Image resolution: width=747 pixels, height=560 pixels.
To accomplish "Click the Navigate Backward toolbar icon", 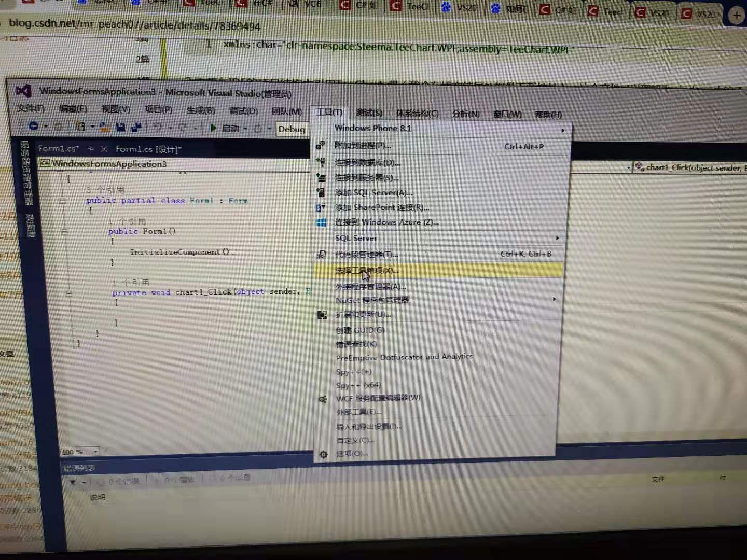I will click(x=33, y=126).
